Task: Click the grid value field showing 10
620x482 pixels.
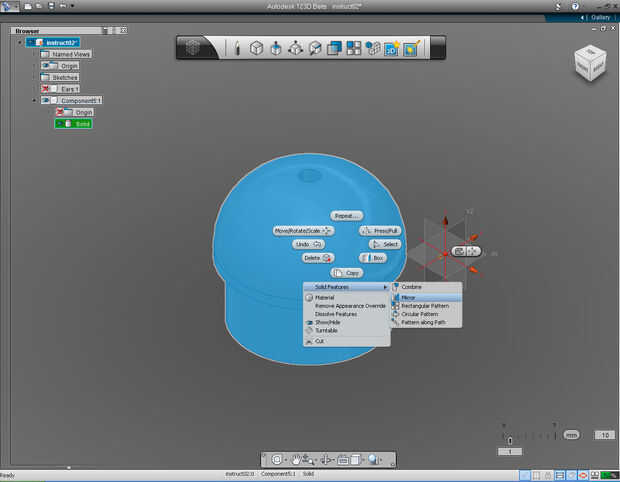Action: [603, 435]
